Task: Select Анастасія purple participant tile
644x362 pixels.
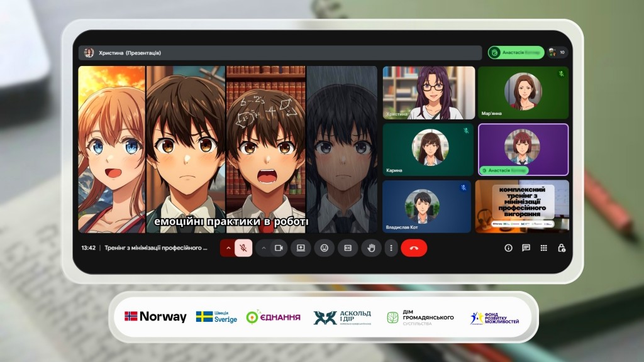Action: tap(523, 150)
